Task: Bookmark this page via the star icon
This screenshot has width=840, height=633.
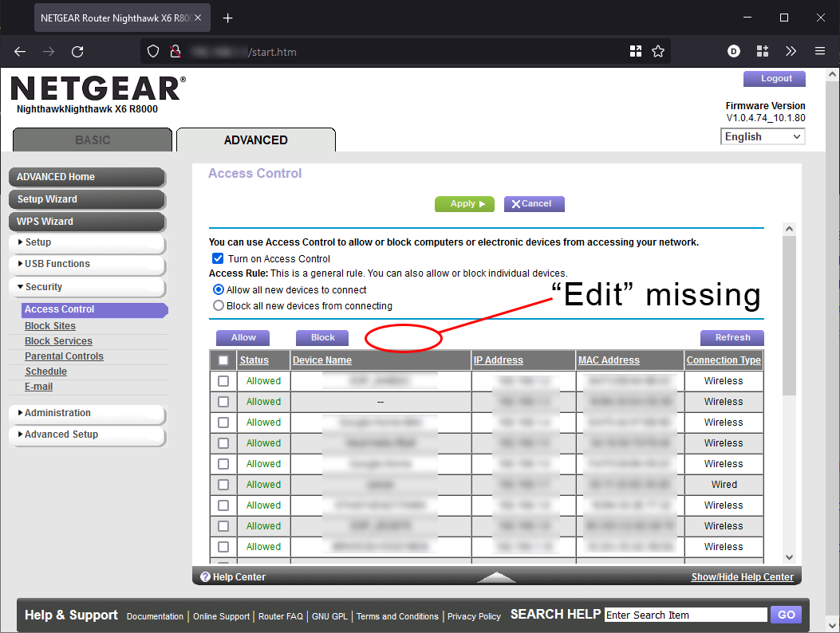Action: 658,51
